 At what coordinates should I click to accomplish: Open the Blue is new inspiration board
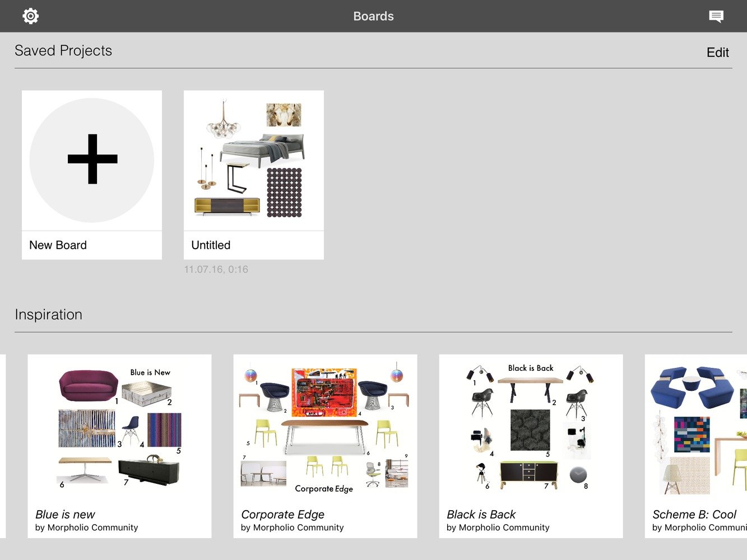point(119,431)
